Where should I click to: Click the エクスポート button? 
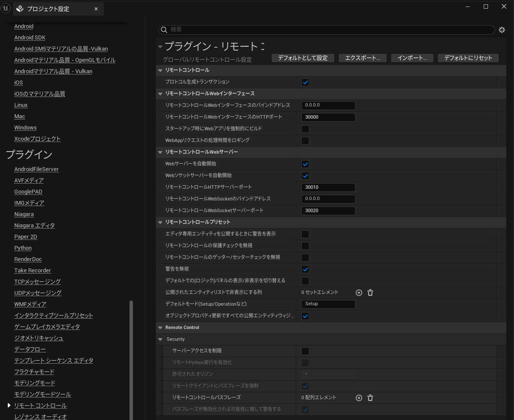tap(362, 58)
